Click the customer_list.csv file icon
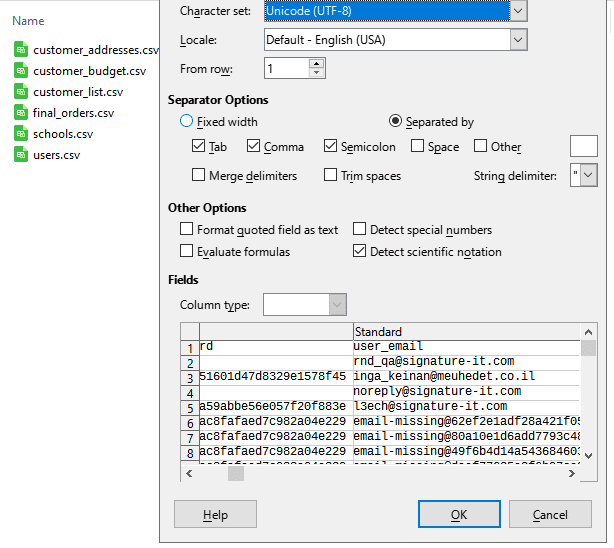The height and width of the screenshot is (548, 614). coord(21,91)
